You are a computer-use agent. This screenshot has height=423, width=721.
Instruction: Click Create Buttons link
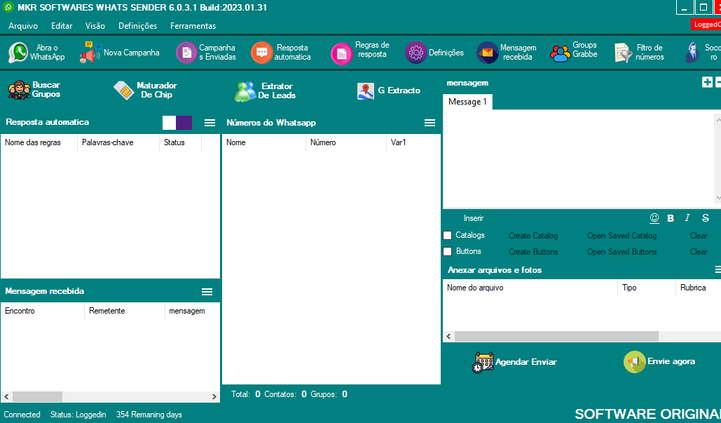pyautogui.click(x=533, y=252)
